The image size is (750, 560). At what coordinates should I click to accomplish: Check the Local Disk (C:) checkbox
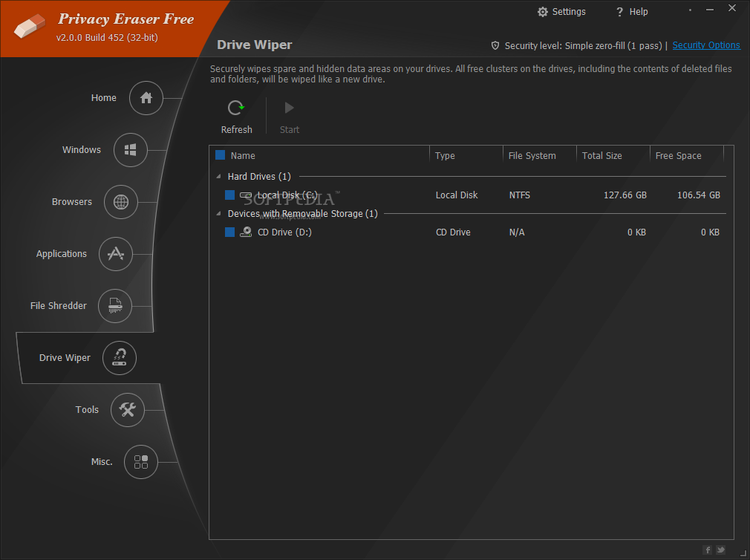229,195
